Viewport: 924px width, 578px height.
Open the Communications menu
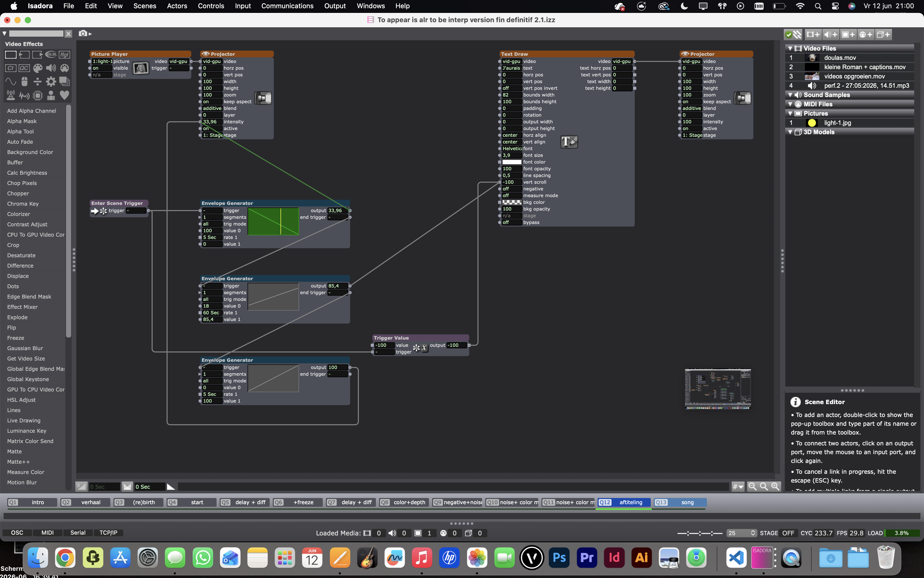pyautogui.click(x=287, y=6)
